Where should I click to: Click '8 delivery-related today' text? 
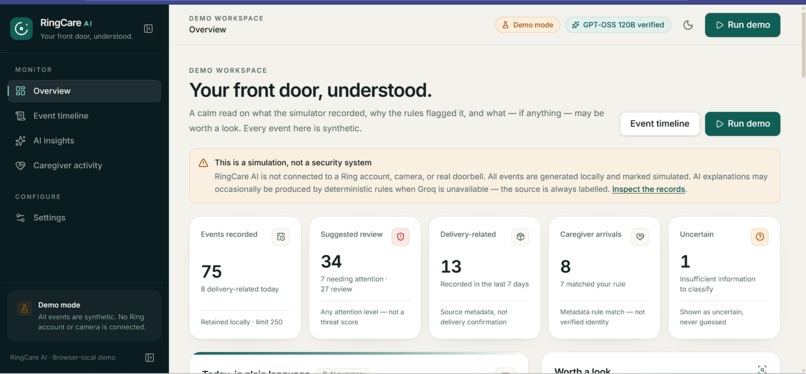click(240, 289)
